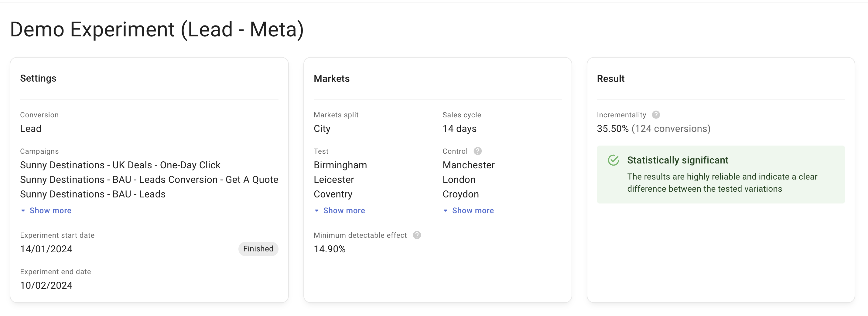Image resolution: width=868 pixels, height=316 pixels.
Task: Click the chevron beside Campaigns Show more
Action: click(x=23, y=210)
